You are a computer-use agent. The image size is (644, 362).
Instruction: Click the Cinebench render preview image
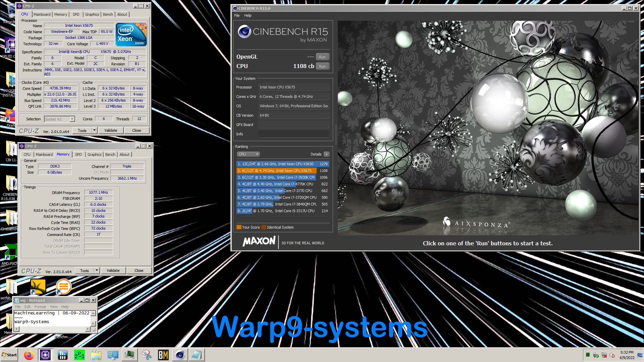point(488,128)
